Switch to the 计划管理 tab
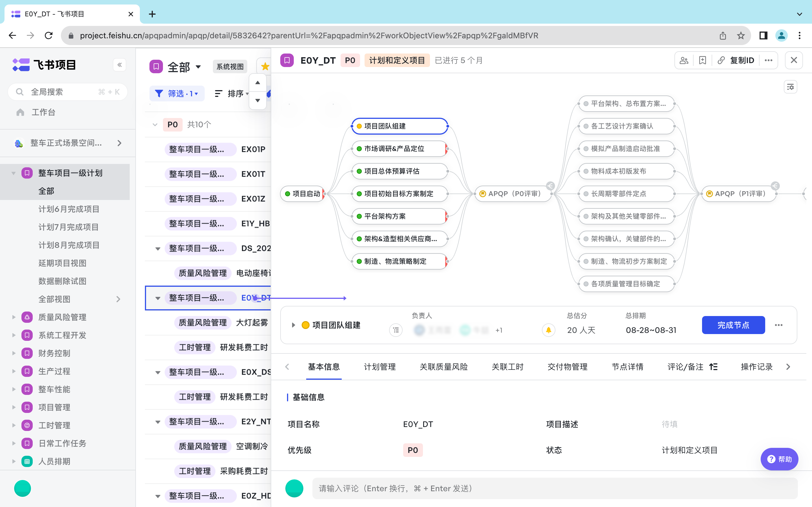This screenshot has width=812, height=507. (379, 367)
